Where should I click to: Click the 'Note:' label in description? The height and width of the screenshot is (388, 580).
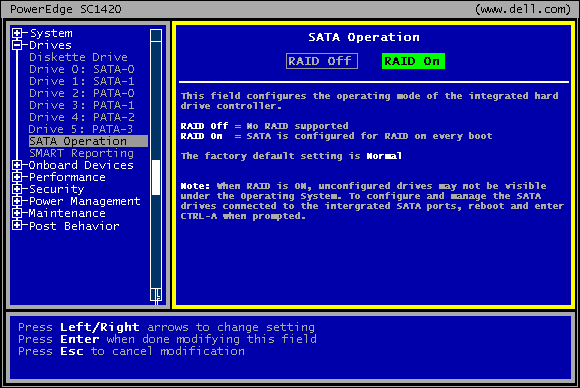195,186
